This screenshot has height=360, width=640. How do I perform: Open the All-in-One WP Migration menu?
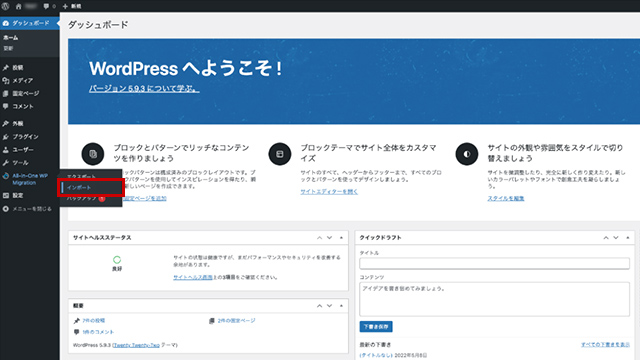pos(29,179)
